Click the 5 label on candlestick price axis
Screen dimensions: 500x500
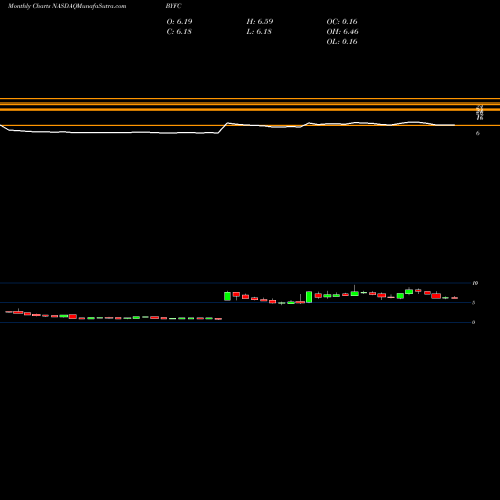(x=473, y=303)
